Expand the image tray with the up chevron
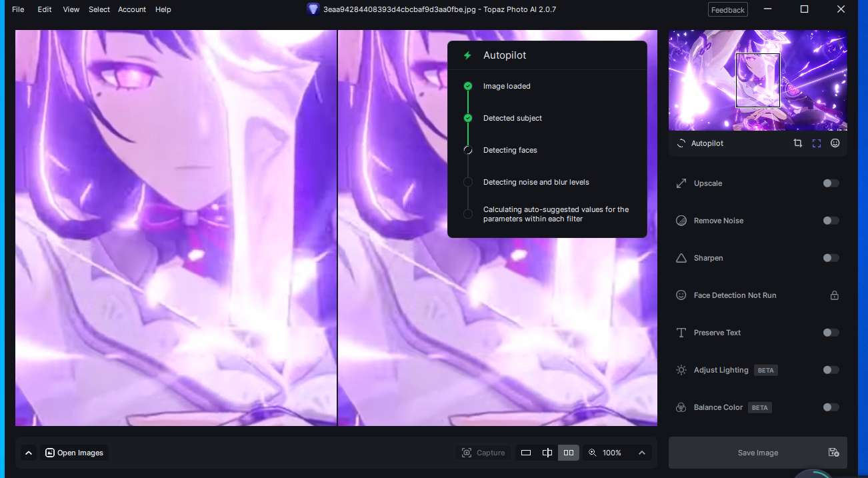 [x=29, y=453]
